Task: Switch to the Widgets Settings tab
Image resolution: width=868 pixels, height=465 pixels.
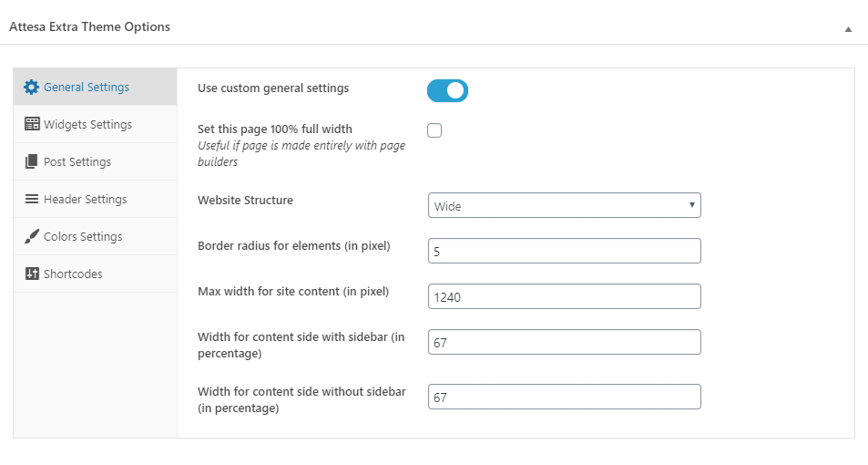Action: coord(87,124)
